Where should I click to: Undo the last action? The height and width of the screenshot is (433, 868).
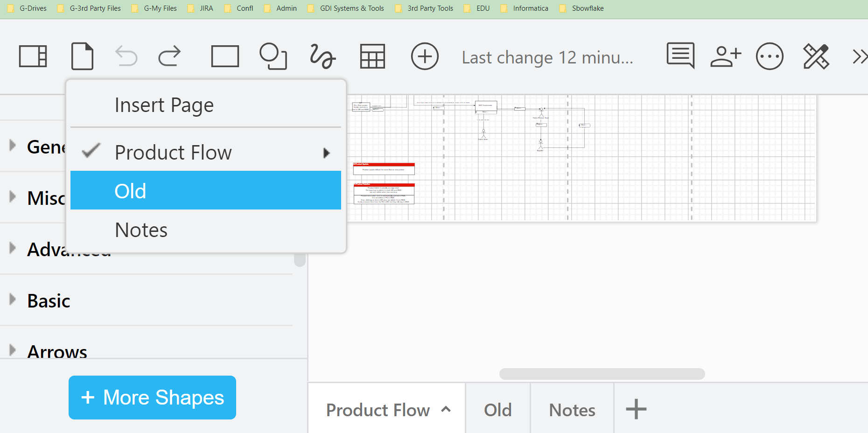click(x=126, y=56)
